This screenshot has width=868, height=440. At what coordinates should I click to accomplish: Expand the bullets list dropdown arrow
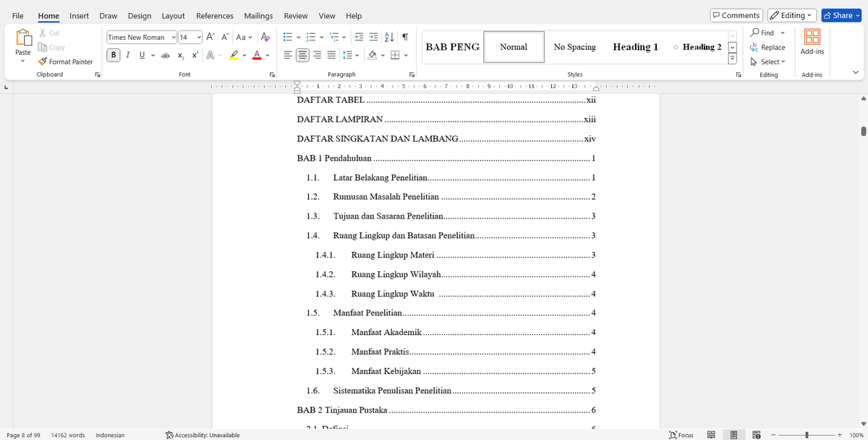(x=297, y=38)
